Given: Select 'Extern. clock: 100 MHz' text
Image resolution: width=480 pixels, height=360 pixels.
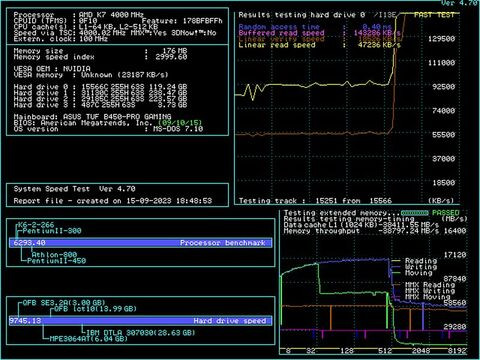Looking at the screenshot, I should 60,39.
